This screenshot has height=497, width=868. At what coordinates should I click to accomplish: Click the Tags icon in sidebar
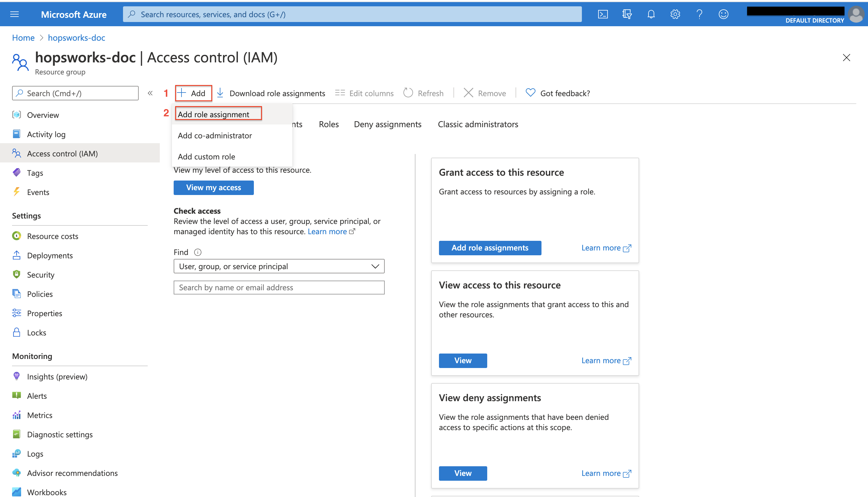[x=17, y=172]
